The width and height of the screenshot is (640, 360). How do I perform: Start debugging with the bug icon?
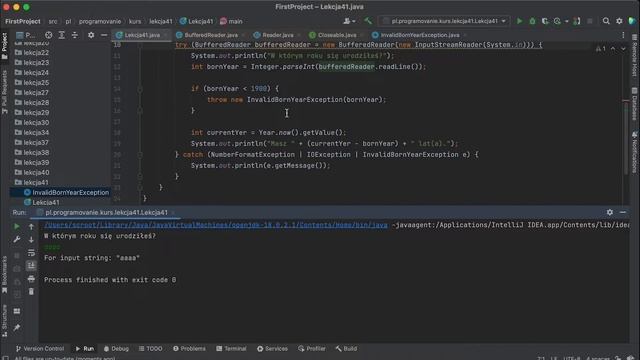[x=532, y=21]
